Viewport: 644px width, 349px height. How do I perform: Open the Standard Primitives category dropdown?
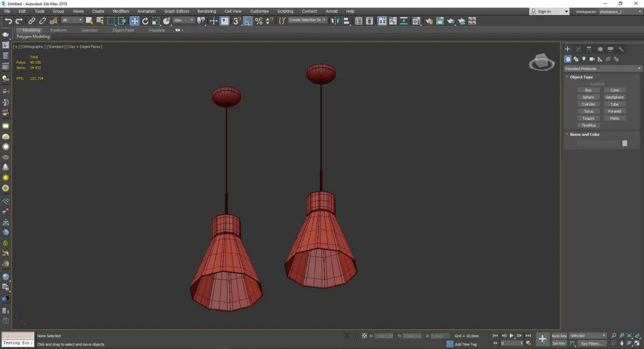pos(602,69)
